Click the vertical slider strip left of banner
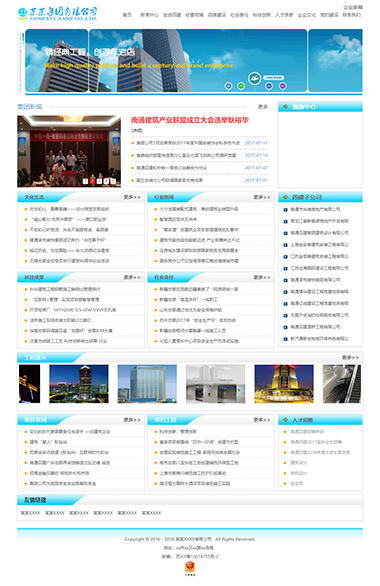 tap(21, 61)
